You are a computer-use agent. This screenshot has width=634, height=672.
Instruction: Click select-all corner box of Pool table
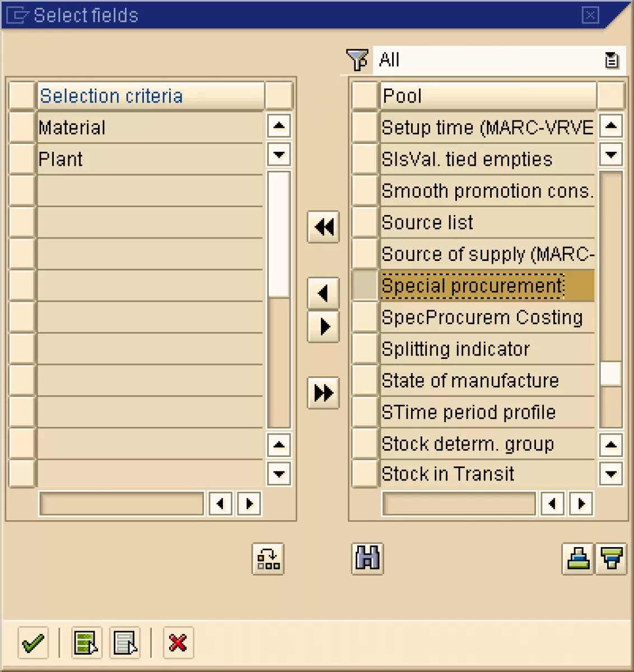pos(365,96)
